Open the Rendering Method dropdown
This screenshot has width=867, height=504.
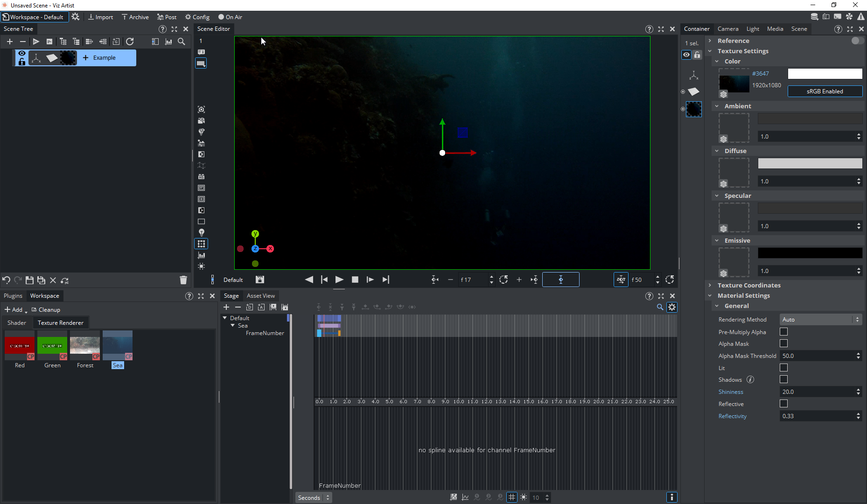[x=820, y=320]
